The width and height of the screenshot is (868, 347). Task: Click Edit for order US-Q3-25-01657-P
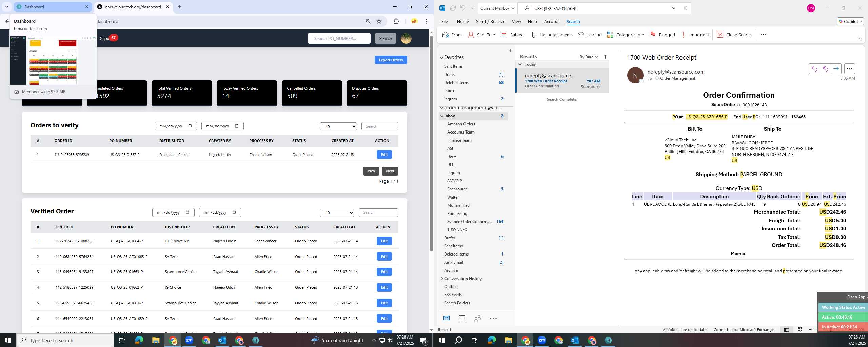(384, 155)
